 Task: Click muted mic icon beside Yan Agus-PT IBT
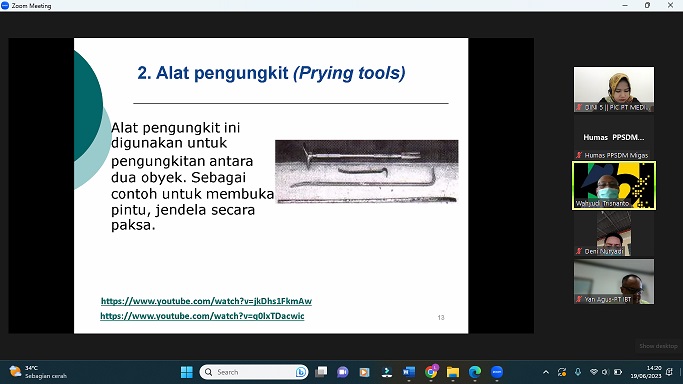pos(579,299)
